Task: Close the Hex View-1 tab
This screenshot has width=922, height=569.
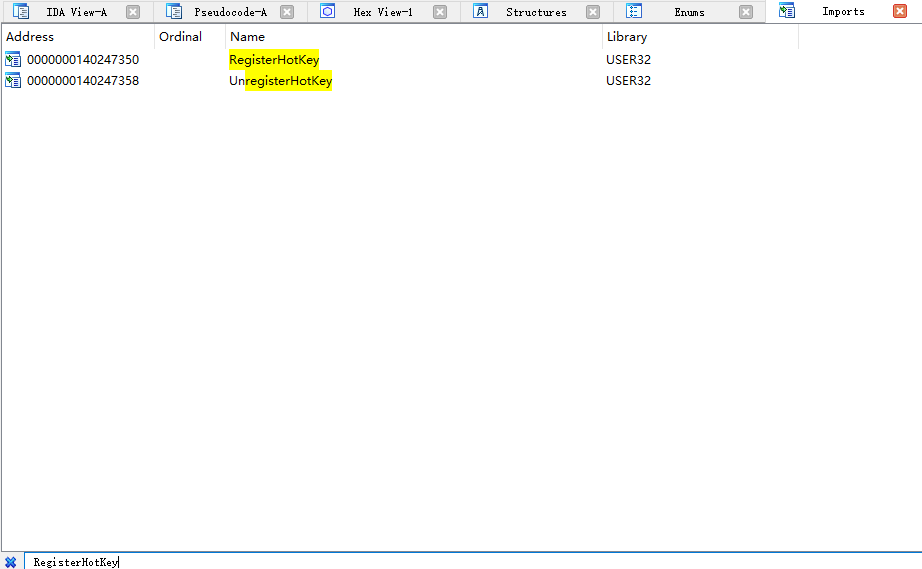Action: pyautogui.click(x=440, y=12)
